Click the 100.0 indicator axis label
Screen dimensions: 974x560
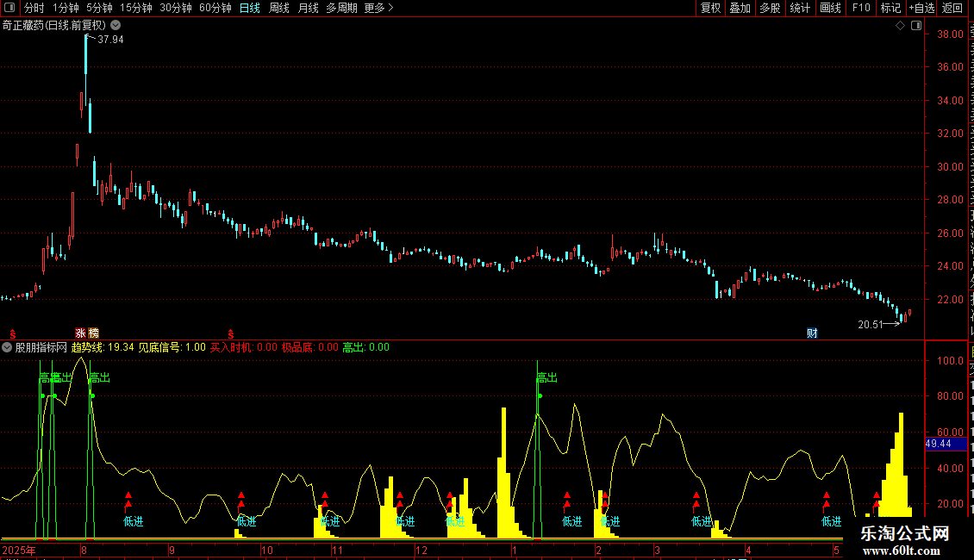coord(951,360)
